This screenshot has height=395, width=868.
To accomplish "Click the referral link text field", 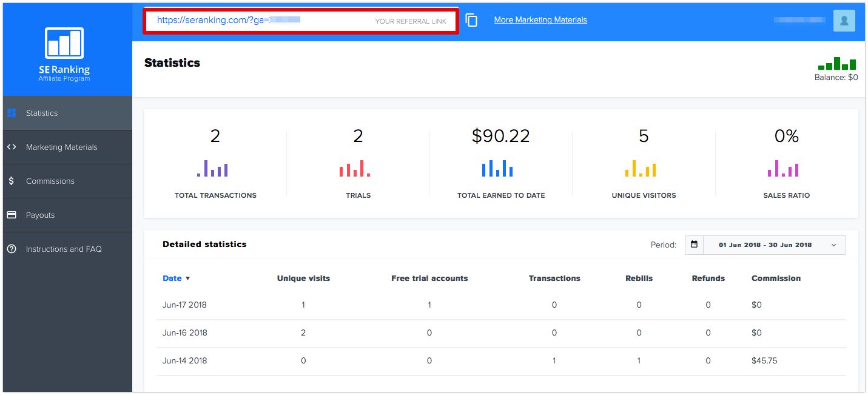I will [x=301, y=21].
